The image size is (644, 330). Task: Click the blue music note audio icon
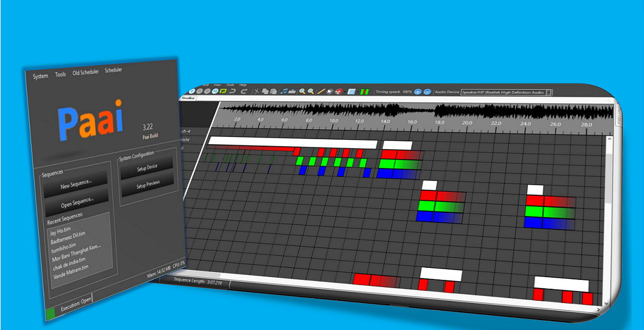284,91
